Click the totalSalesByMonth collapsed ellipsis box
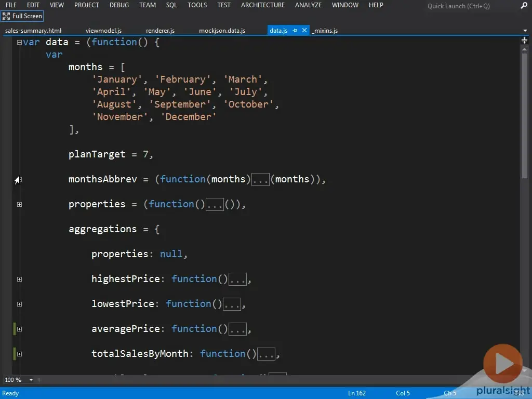The image size is (532, 399). point(266,354)
